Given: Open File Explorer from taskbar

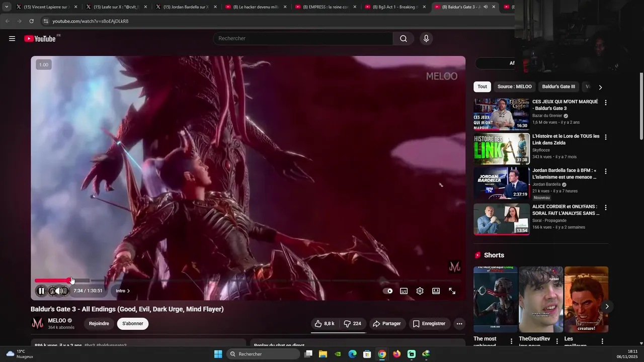Looking at the screenshot, I should 323,354.
